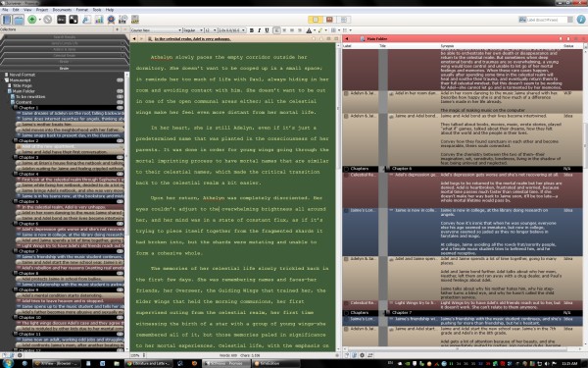Toggle the Collections panel icon
The image size is (588, 368).
[19, 20]
